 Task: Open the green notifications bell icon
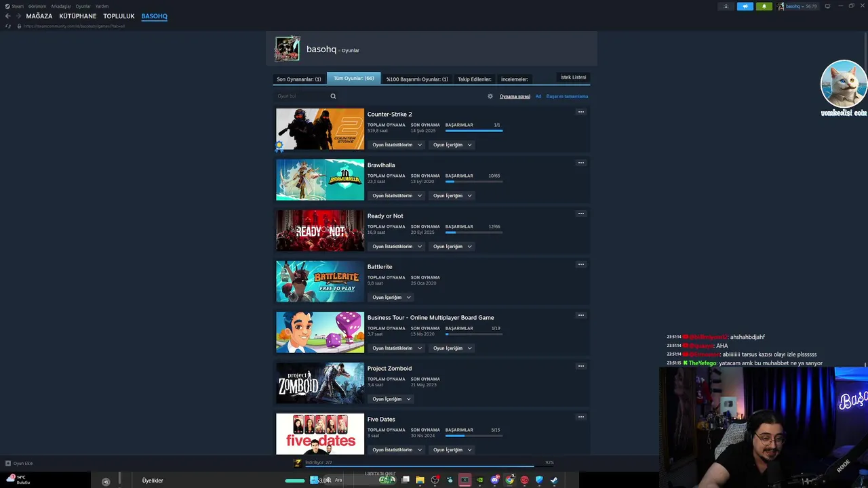pyautogui.click(x=764, y=6)
